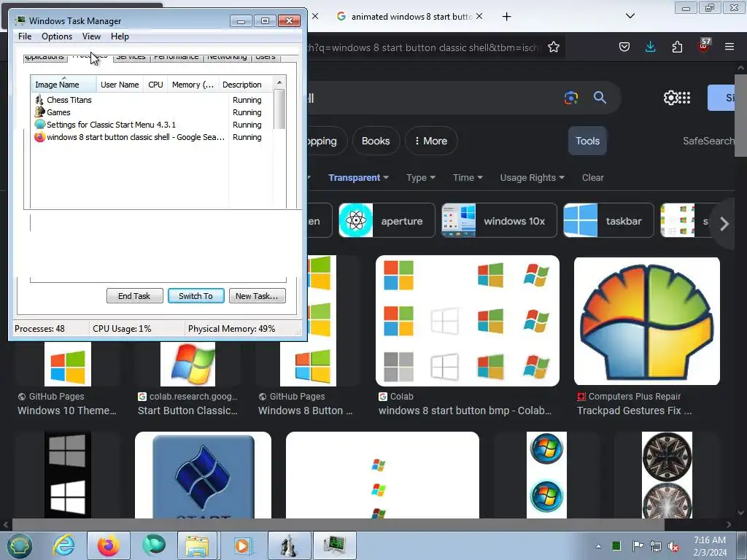Viewport: 747px width, 560px height.
Task: Sort by Description column header
Action: 246,85
